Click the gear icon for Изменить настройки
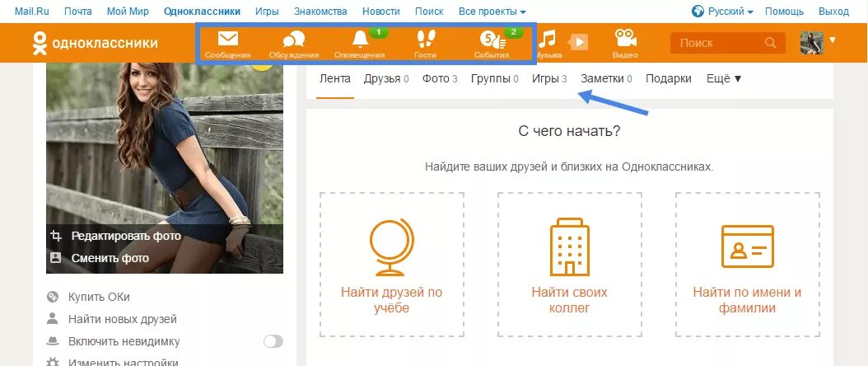The width and height of the screenshot is (868, 366). pos(52,363)
